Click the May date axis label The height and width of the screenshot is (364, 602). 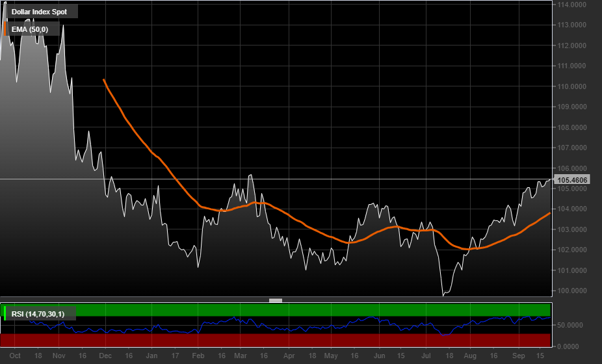[x=331, y=356]
